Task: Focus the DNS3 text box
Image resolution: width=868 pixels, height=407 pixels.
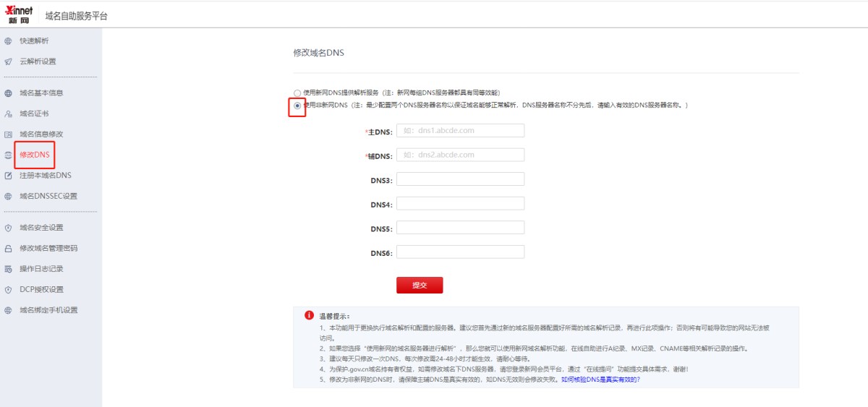Action: [460, 179]
